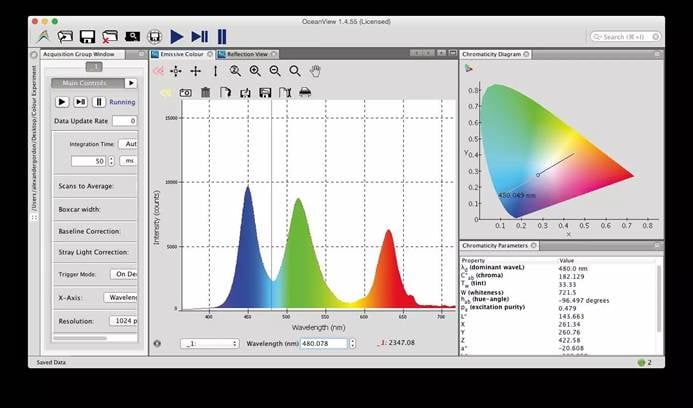Pause acquisition in the Main Controls panel
Image resolution: width=693 pixels, height=408 pixels.
click(98, 102)
